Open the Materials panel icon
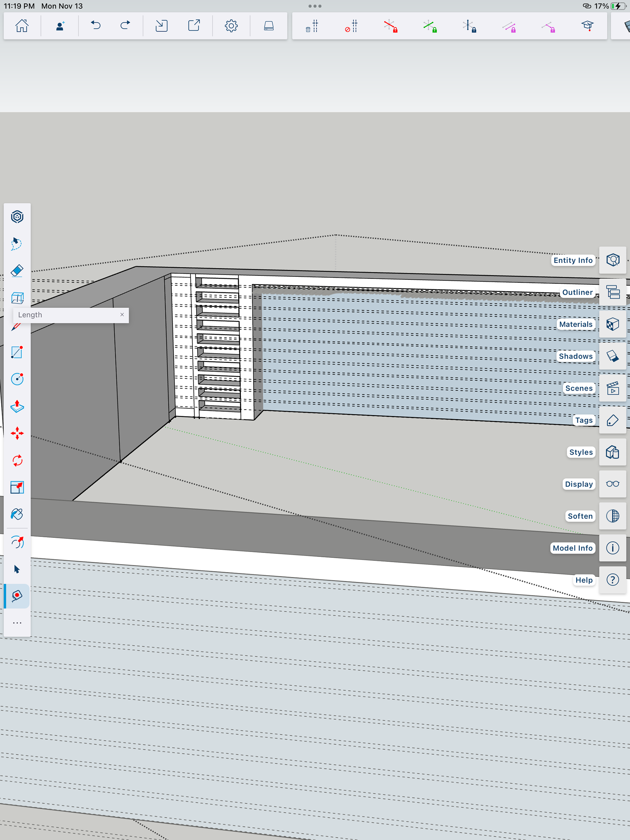 tap(613, 324)
